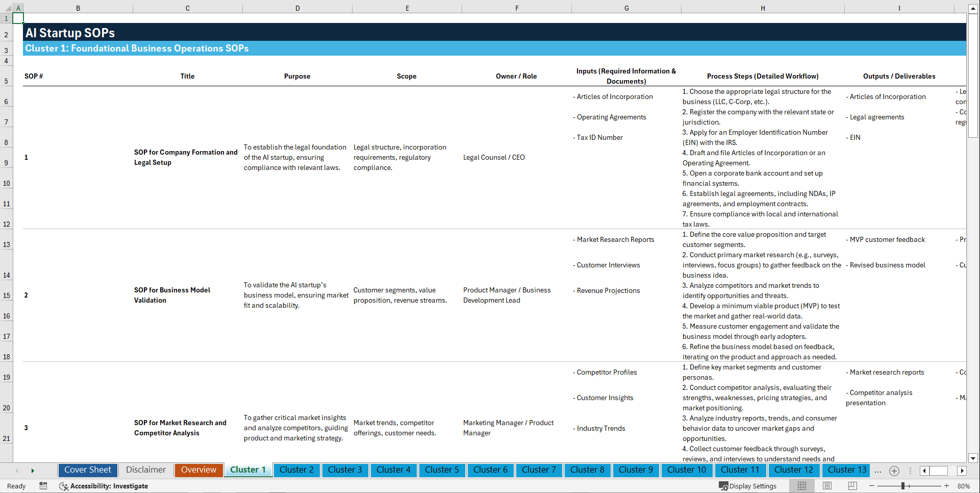
Task: Add a new worksheet with the plus icon
Action: coord(894,471)
